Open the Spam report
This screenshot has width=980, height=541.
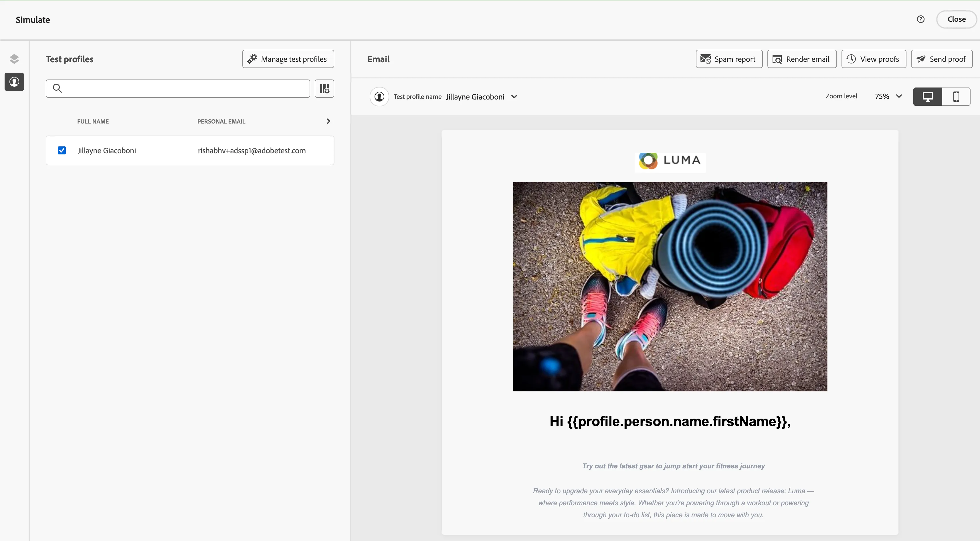pyautogui.click(x=729, y=59)
